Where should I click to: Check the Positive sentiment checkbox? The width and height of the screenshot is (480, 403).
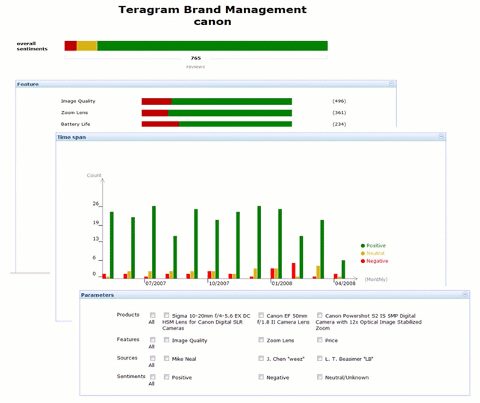[x=166, y=377]
